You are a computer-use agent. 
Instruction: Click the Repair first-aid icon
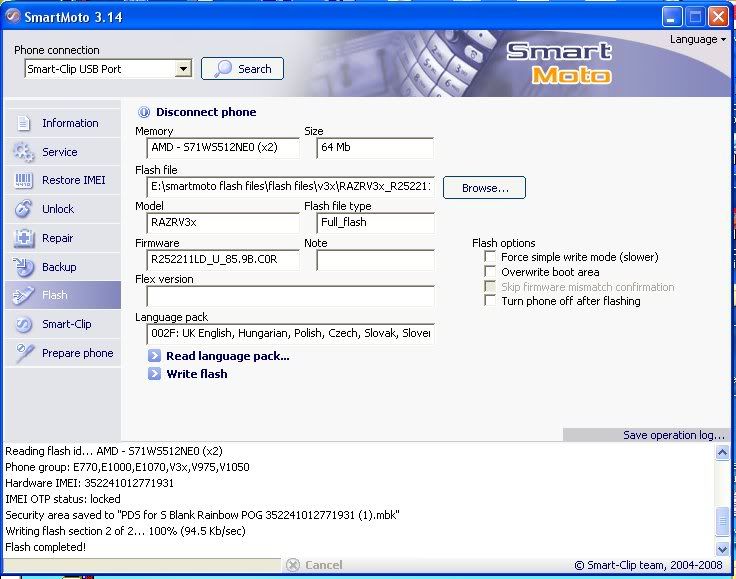click(x=23, y=238)
